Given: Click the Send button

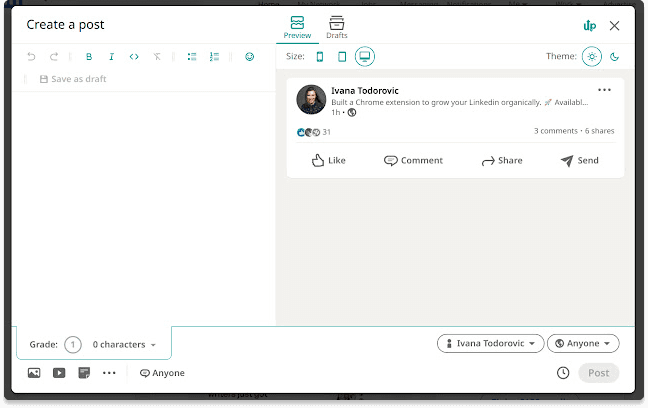Looking at the screenshot, I should coord(579,160).
